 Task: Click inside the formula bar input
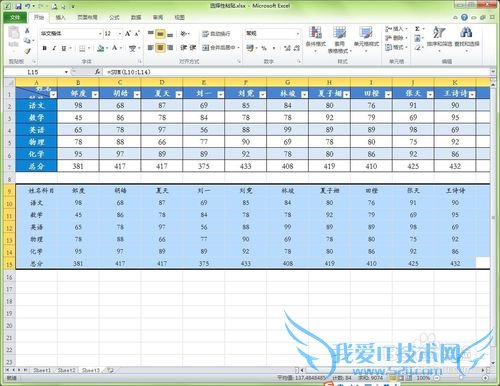pos(297,72)
